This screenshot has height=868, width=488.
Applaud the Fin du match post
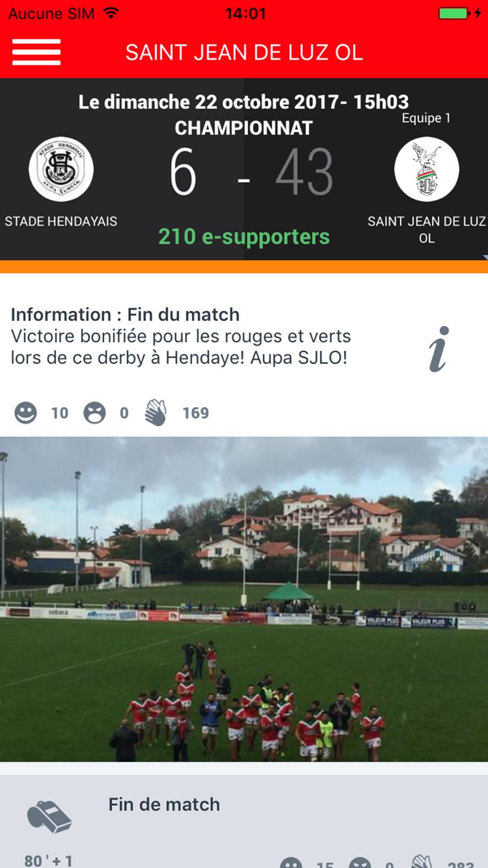click(156, 413)
